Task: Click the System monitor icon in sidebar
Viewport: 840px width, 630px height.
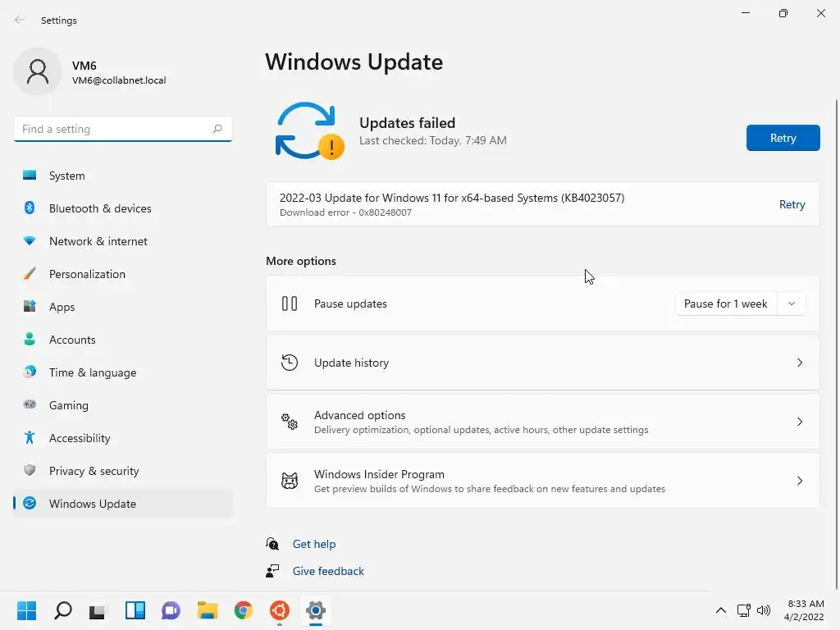Action: coord(30,176)
